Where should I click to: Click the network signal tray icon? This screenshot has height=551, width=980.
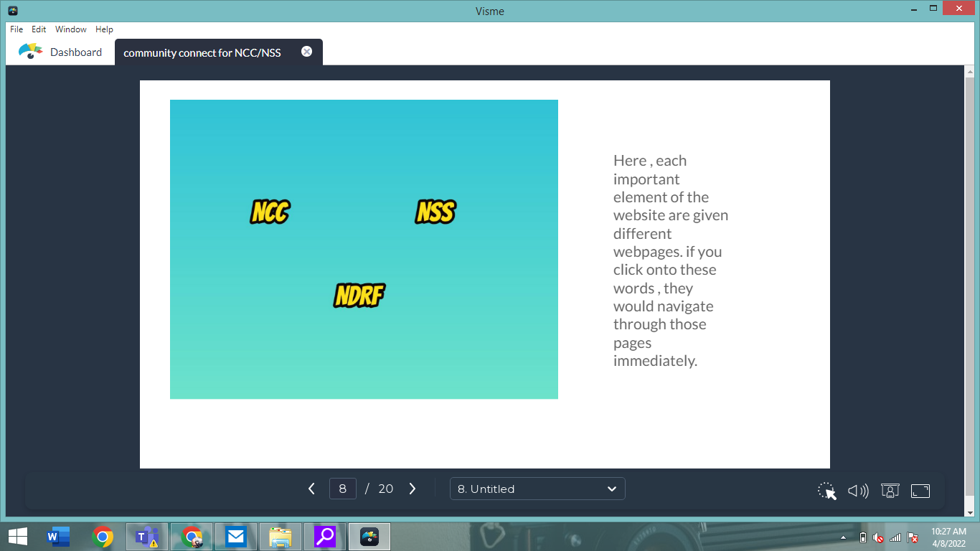pyautogui.click(x=895, y=537)
